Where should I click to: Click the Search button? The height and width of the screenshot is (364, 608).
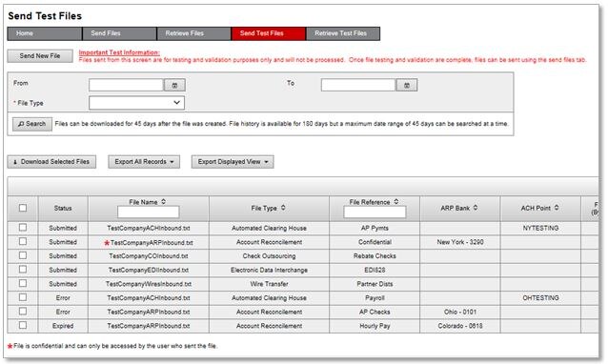[32, 124]
